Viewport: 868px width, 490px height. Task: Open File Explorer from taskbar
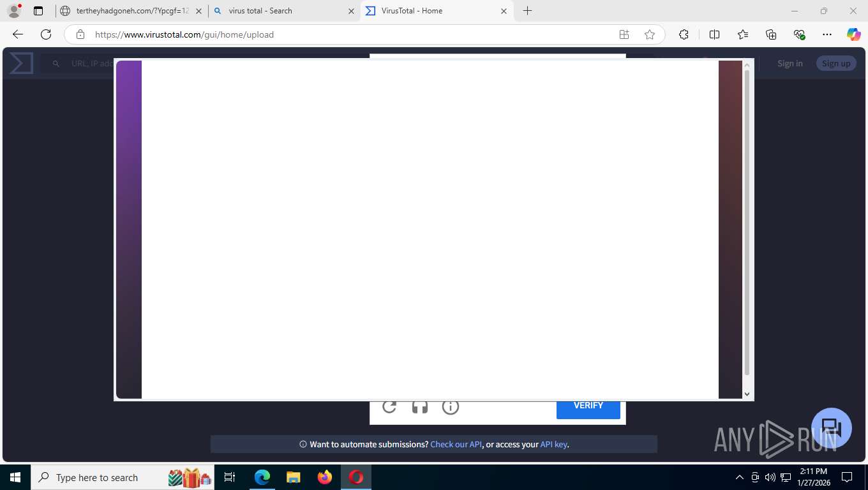point(294,477)
